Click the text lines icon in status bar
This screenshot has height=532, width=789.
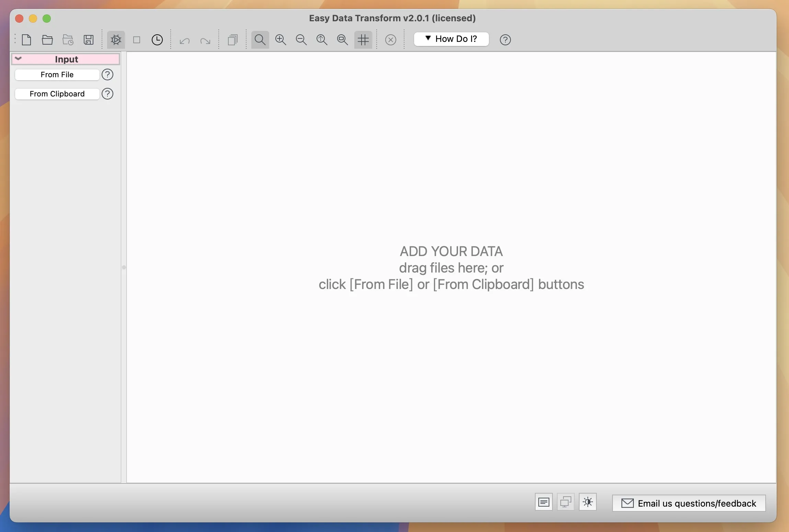[x=544, y=502]
